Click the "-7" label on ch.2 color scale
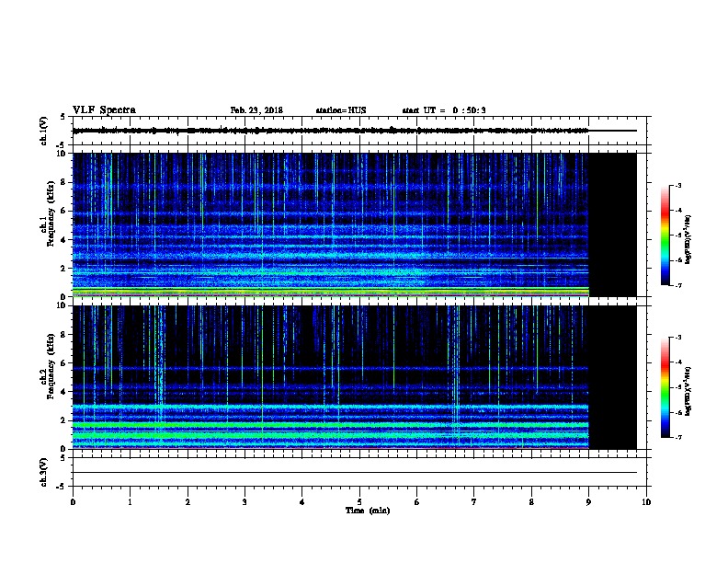This screenshot has width=728, height=563. point(678,437)
